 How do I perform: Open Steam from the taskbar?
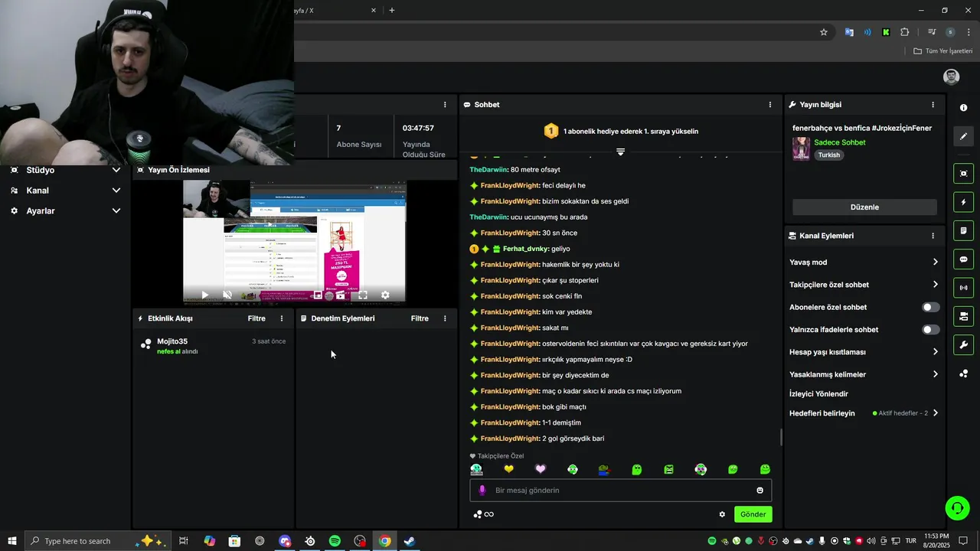[410, 541]
